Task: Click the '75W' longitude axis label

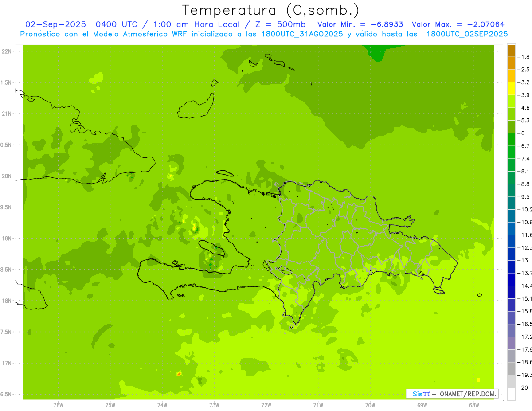Action: coord(110,405)
